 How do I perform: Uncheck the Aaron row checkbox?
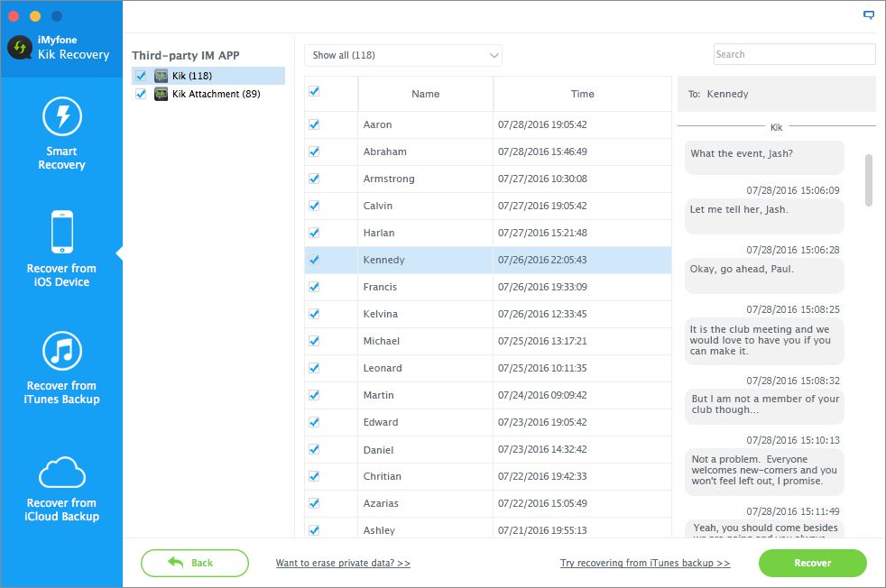click(x=314, y=124)
